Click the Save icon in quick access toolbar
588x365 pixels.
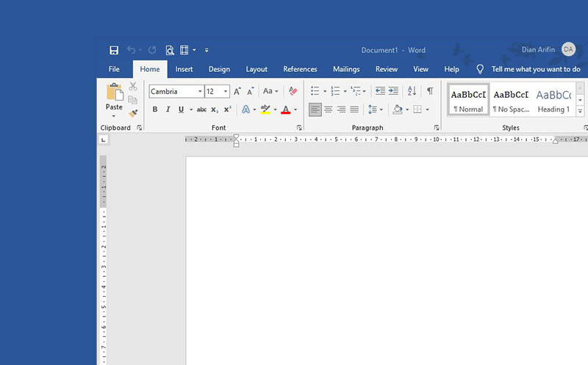114,50
